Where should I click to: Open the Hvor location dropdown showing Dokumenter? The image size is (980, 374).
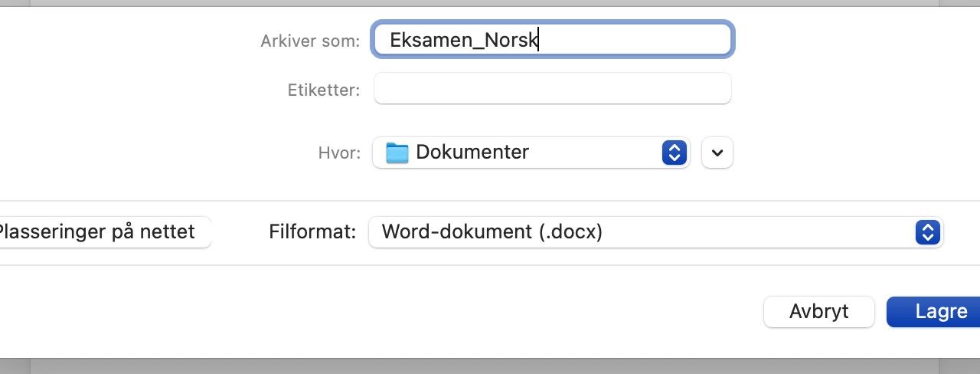[x=531, y=153]
